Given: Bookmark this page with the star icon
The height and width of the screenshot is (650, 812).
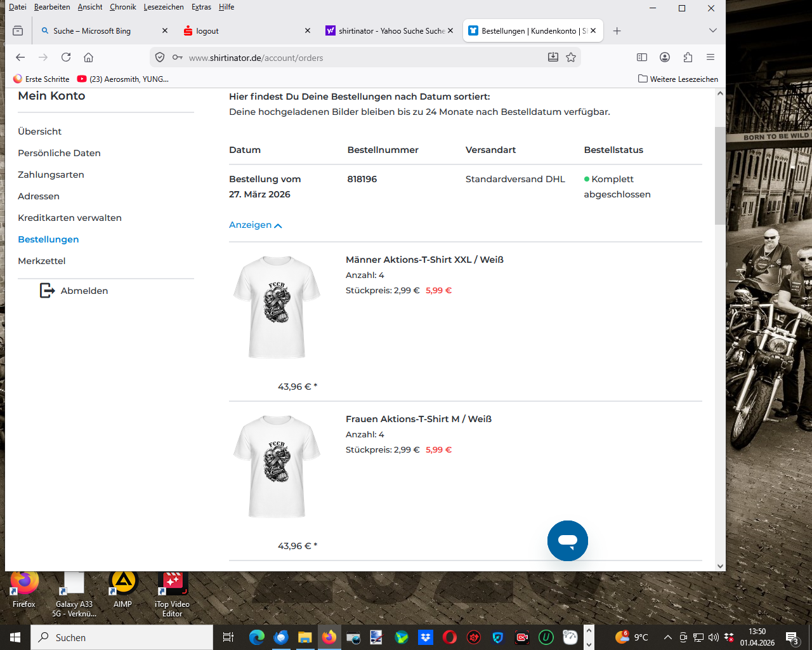Looking at the screenshot, I should [x=571, y=57].
